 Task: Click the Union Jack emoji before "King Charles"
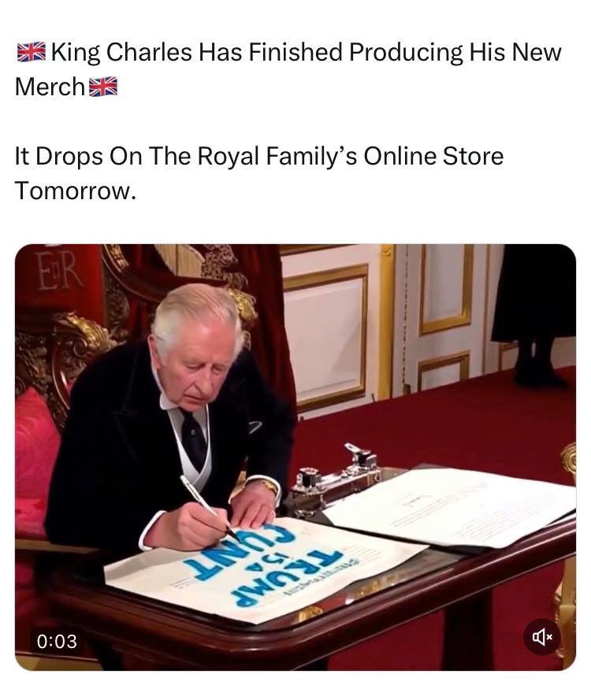pyautogui.click(x=31, y=52)
